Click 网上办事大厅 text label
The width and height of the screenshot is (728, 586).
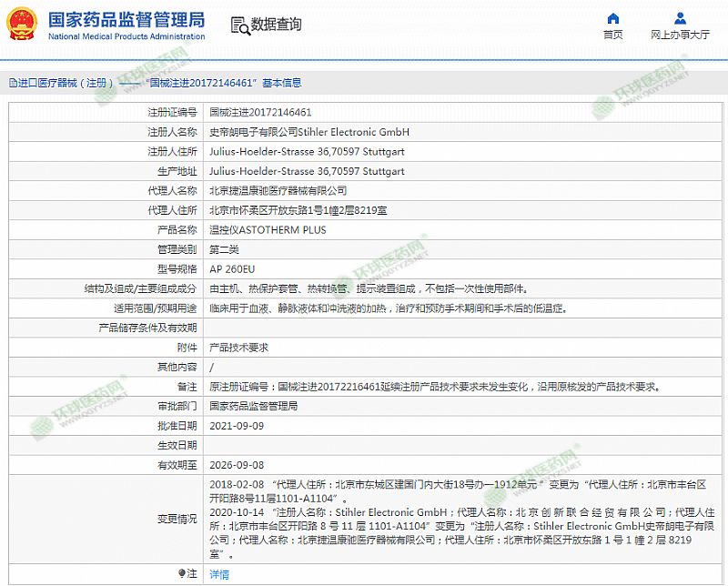[x=680, y=35]
